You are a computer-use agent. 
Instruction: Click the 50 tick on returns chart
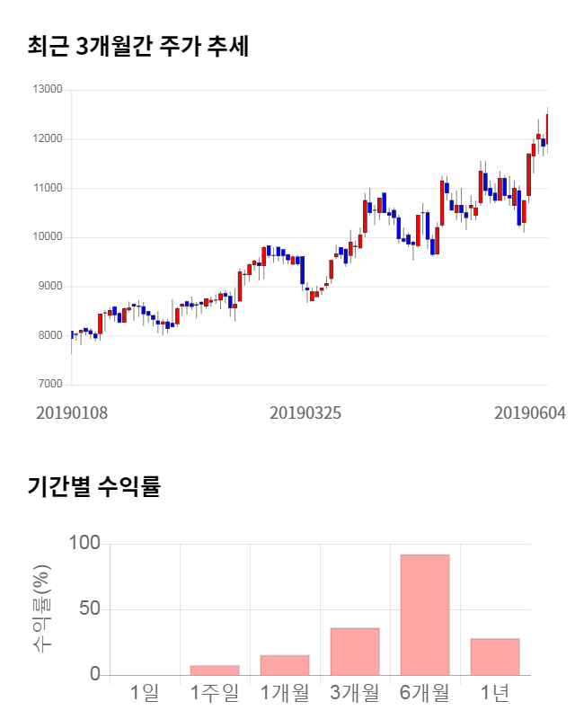coord(88,609)
